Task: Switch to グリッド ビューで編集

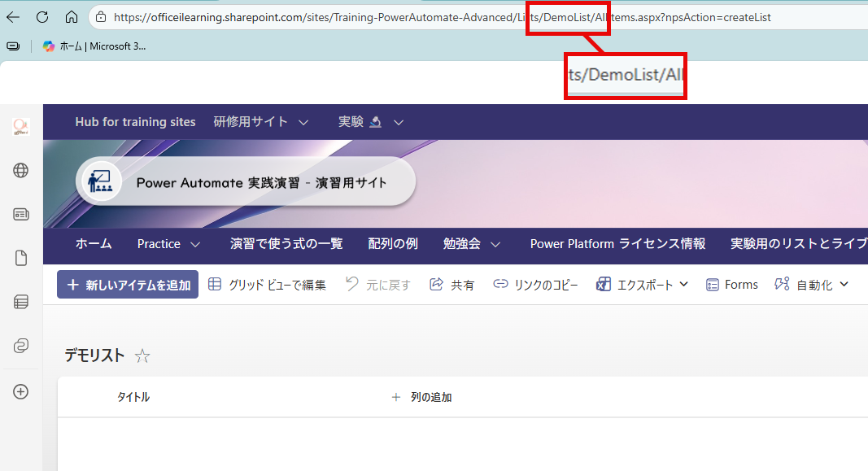Action: (268, 285)
